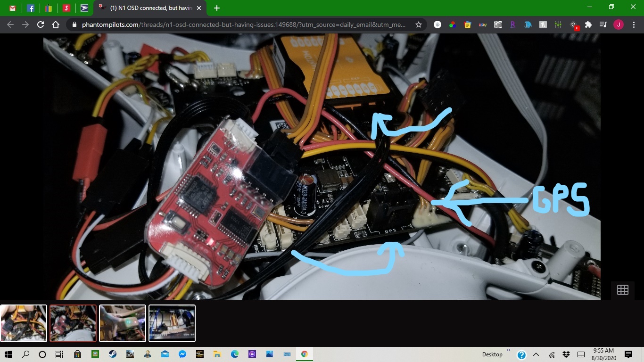Image resolution: width=644 pixels, height=362 pixels.
Task: Switch to Chrome on the taskbar
Action: [305, 354]
